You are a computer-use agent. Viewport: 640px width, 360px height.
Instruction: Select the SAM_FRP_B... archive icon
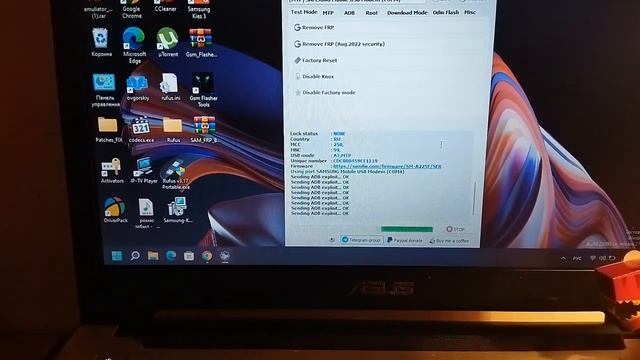tap(204, 129)
